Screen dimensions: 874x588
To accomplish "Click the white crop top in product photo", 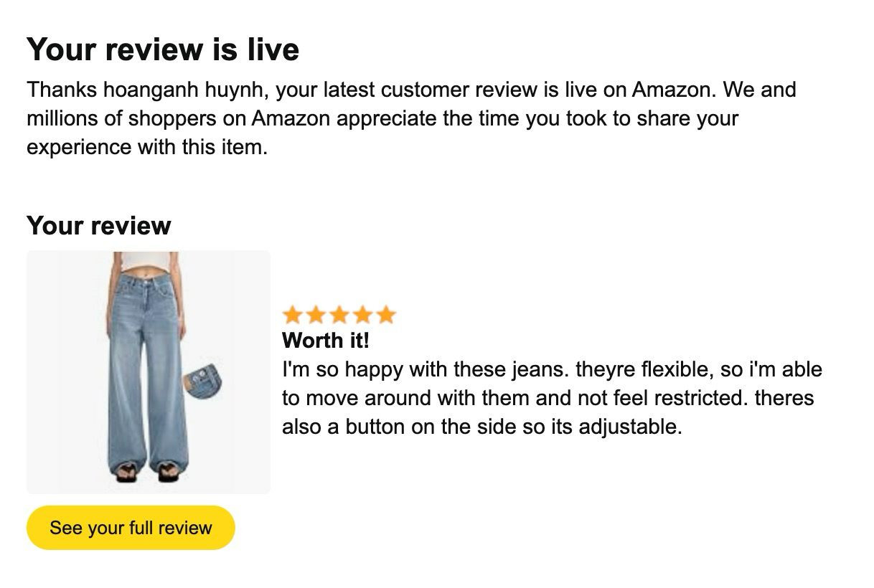I will [x=147, y=261].
